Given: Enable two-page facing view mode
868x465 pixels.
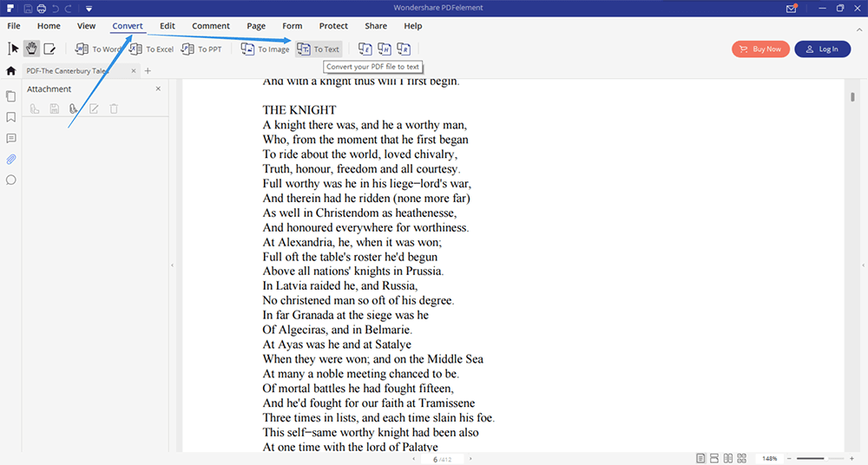Looking at the screenshot, I should [x=727, y=458].
